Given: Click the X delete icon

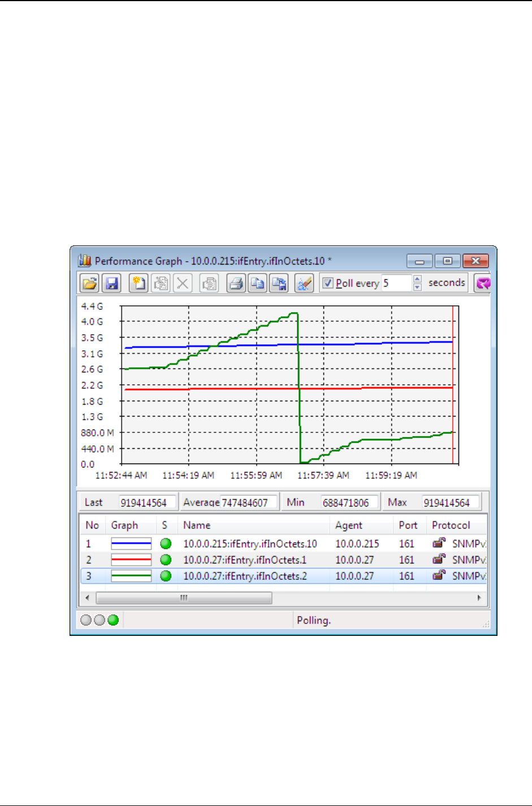Looking at the screenshot, I should pyautogui.click(x=183, y=283).
